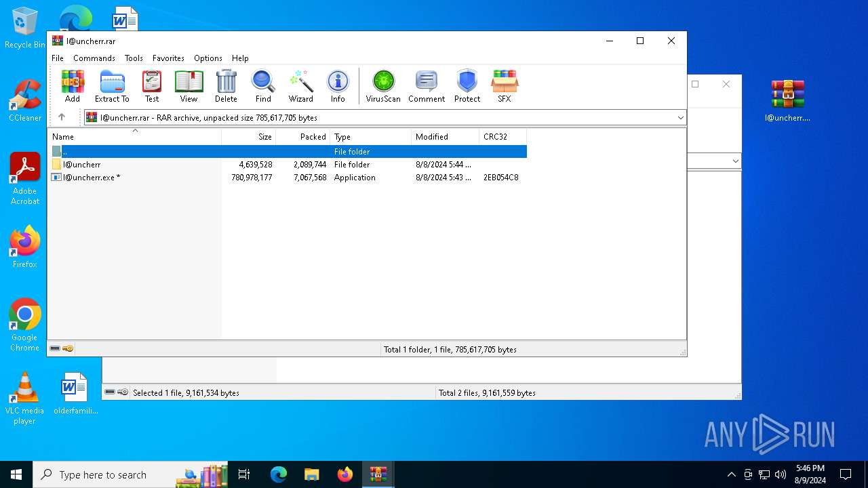Run VirusScan on the archive
This screenshot has height=488, width=868.
pos(383,86)
